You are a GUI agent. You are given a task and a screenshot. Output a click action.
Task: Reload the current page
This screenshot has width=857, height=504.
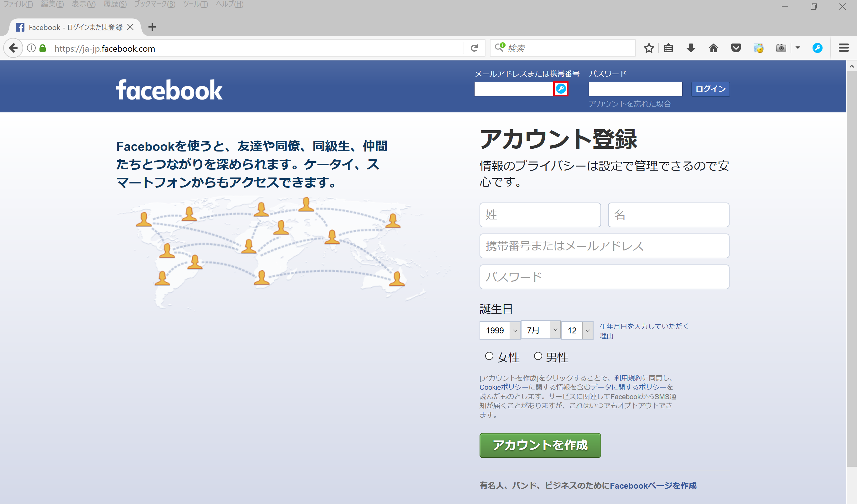click(x=474, y=48)
